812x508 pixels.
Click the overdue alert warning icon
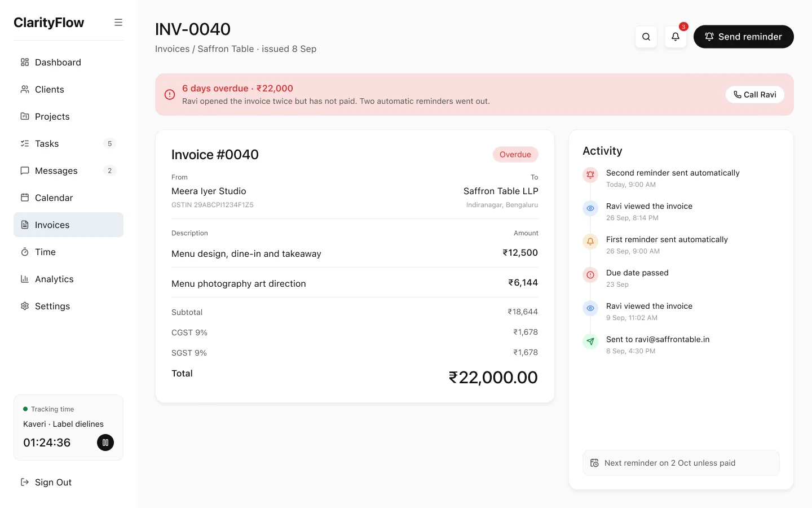click(x=170, y=94)
